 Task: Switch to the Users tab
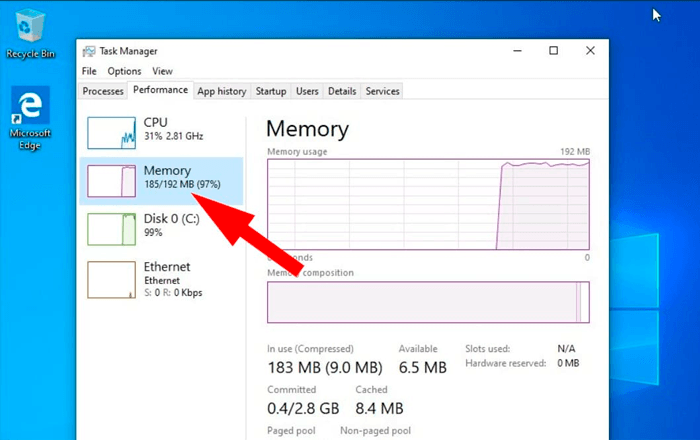(307, 91)
